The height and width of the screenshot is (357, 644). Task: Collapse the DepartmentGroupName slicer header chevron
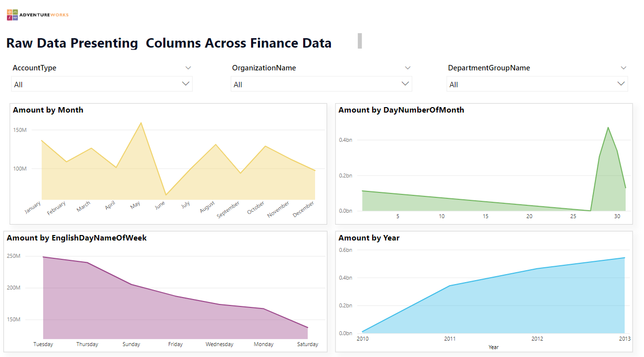[624, 67]
